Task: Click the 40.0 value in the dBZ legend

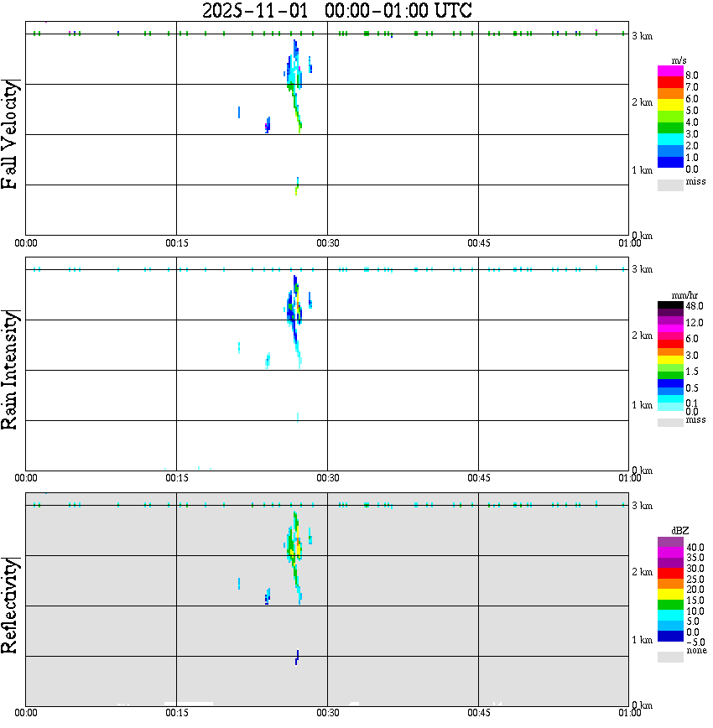Action: click(x=695, y=548)
